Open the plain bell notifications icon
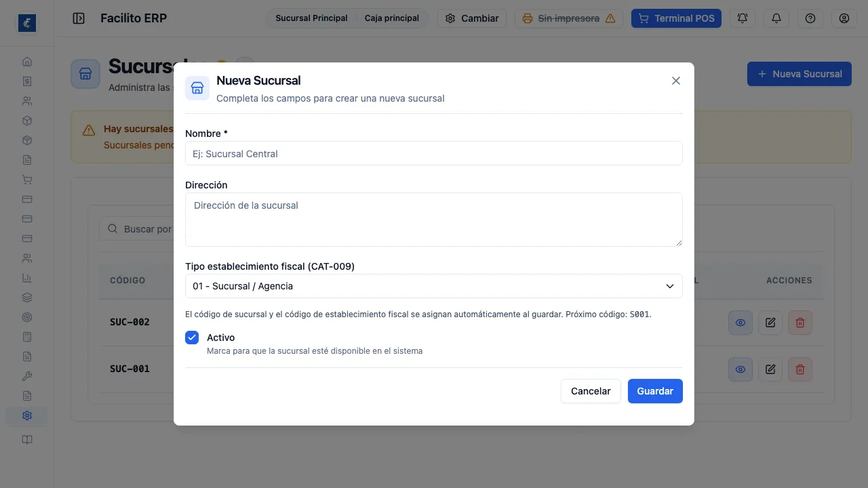Screen dimensions: 868x488 [776, 18]
